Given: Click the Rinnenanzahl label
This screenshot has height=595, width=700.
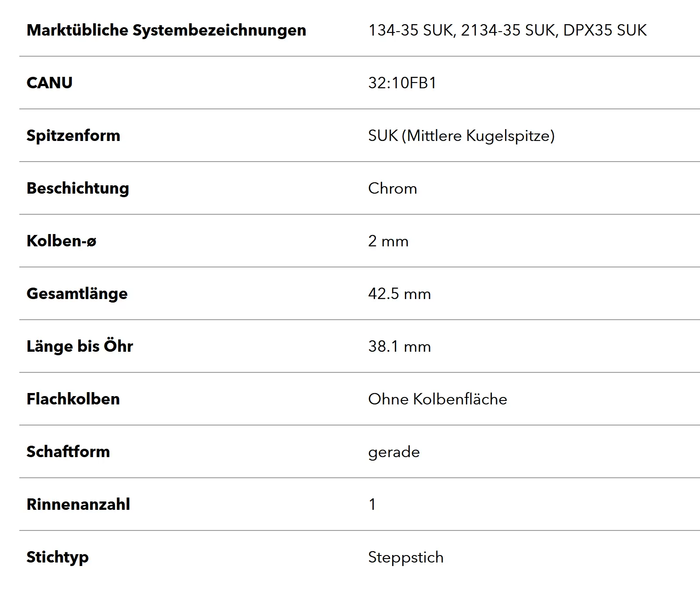Looking at the screenshot, I should coord(78,504).
